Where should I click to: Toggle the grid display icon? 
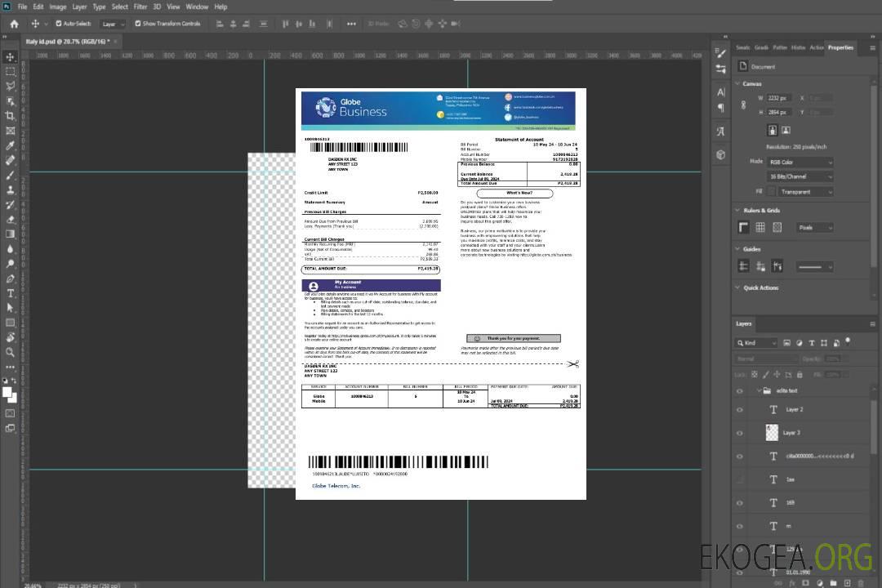point(760,227)
